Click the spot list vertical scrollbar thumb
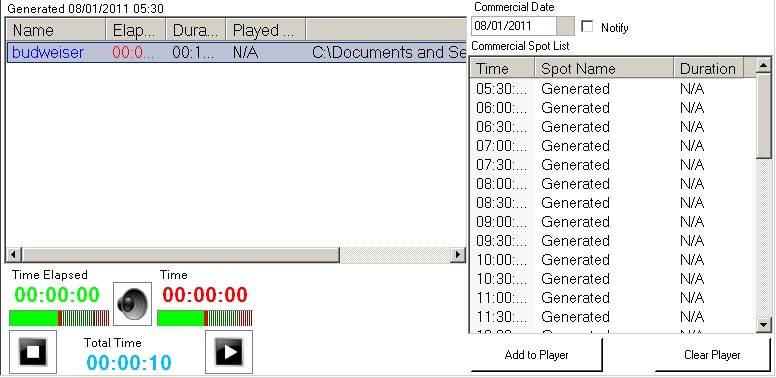 pyautogui.click(x=764, y=117)
